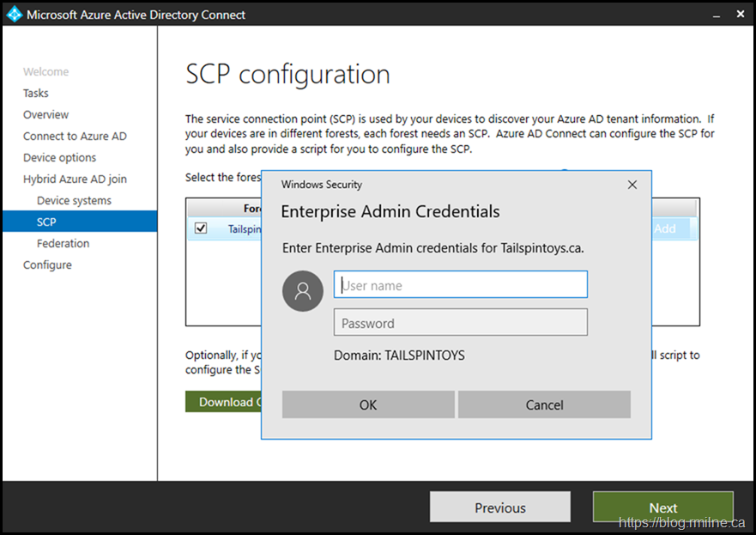The image size is (756, 535).
Task: Click the green Download button
Action: [223, 402]
